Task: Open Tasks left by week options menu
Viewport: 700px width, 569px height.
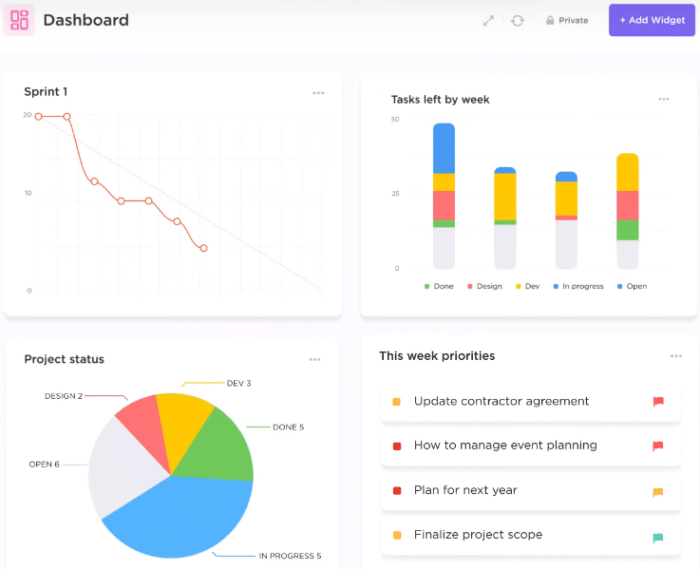Action: [x=664, y=99]
